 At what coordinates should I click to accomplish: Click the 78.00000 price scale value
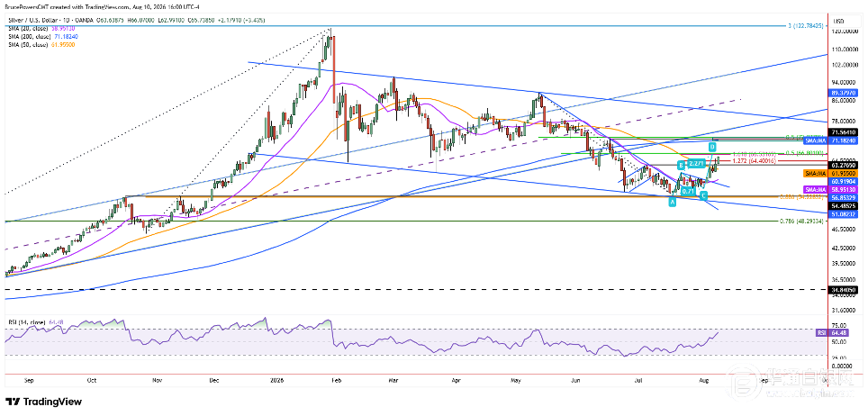[x=845, y=120]
